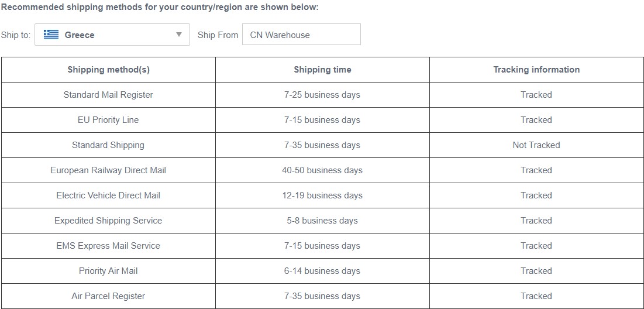Click the CN Warehouse field
Image resolution: width=644 pixels, height=309 pixels.
(x=301, y=35)
